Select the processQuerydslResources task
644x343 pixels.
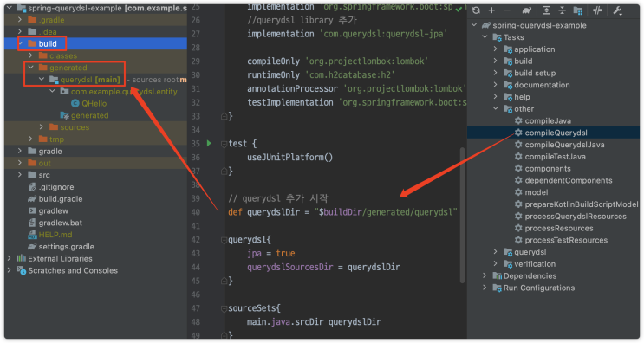point(576,217)
